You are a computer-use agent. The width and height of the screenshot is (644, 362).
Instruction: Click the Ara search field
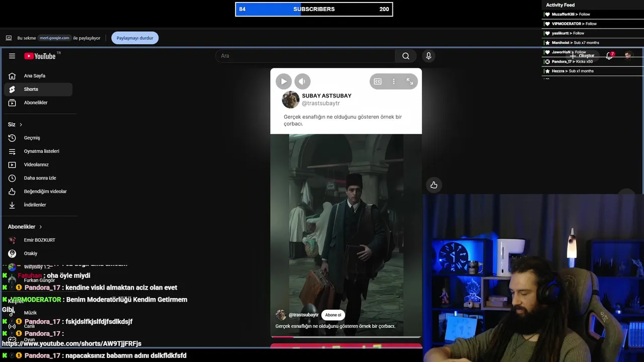point(305,56)
